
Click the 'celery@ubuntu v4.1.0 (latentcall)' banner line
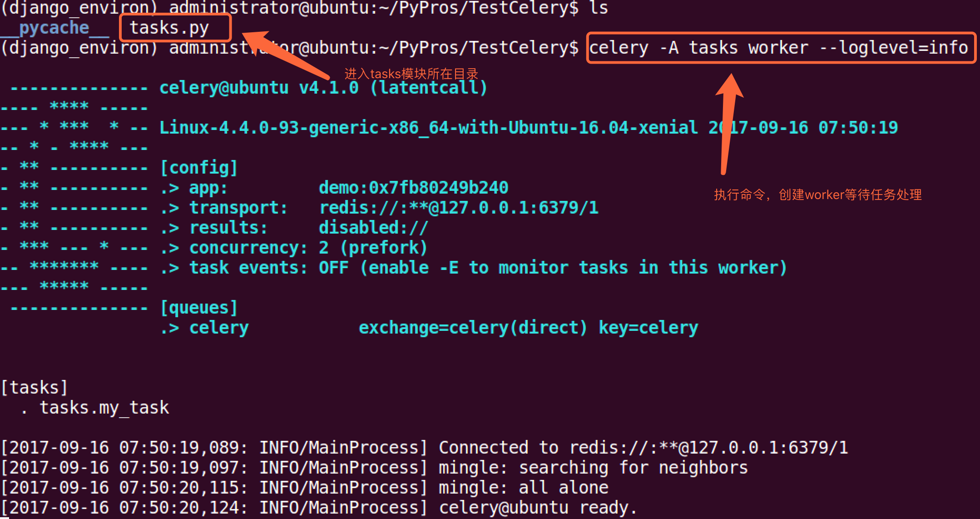[x=323, y=87]
